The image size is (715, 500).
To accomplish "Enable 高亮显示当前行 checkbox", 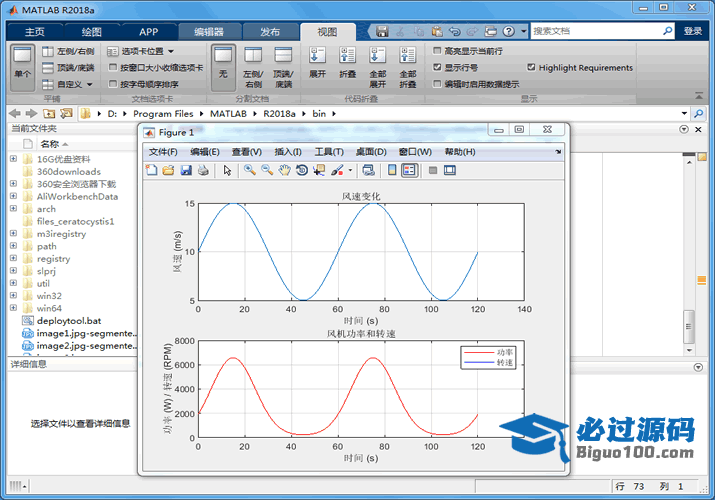I will point(437,51).
